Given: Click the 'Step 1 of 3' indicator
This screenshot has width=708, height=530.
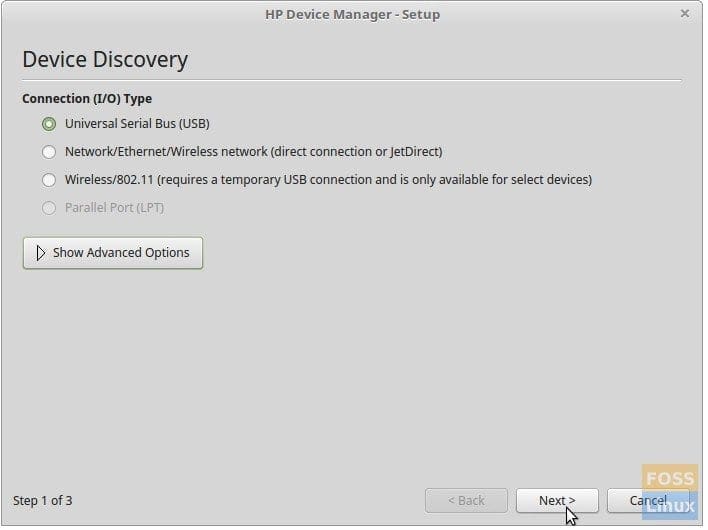Looking at the screenshot, I should tap(42, 500).
